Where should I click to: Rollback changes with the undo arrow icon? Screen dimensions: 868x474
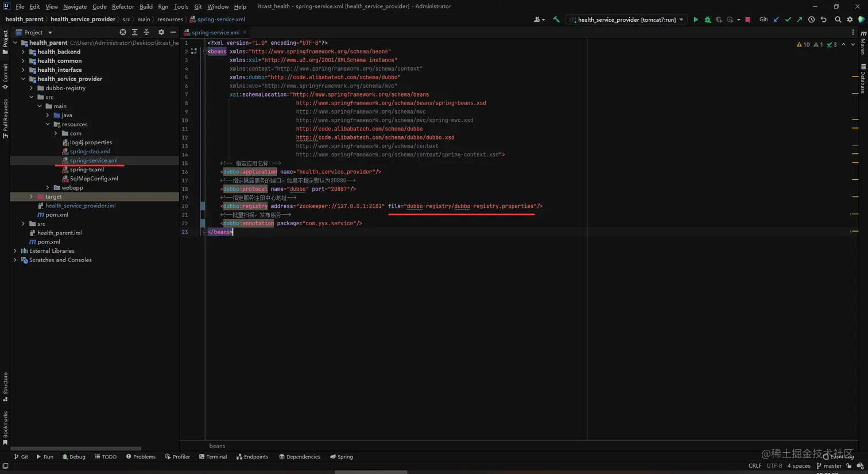coord(823,20)
